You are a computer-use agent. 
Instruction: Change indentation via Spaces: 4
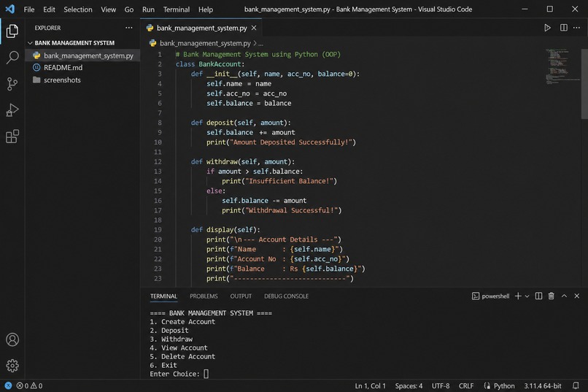click(x=409, y=385)
